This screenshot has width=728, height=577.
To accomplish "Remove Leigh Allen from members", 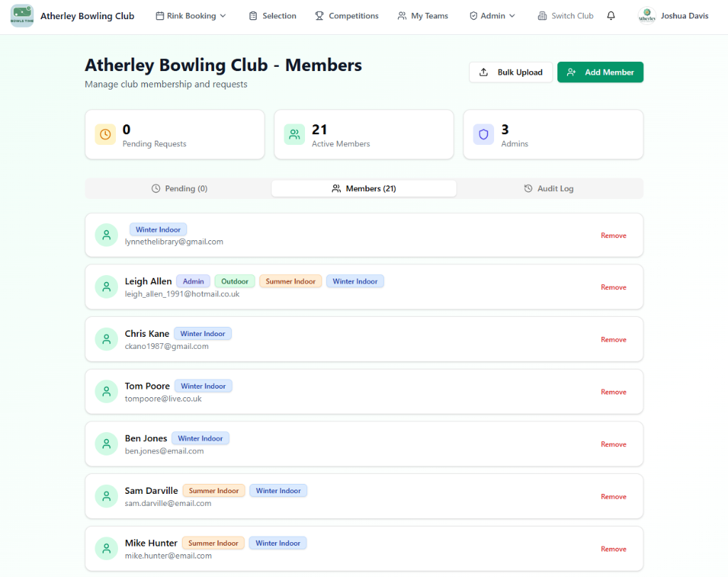I will 614,287.
